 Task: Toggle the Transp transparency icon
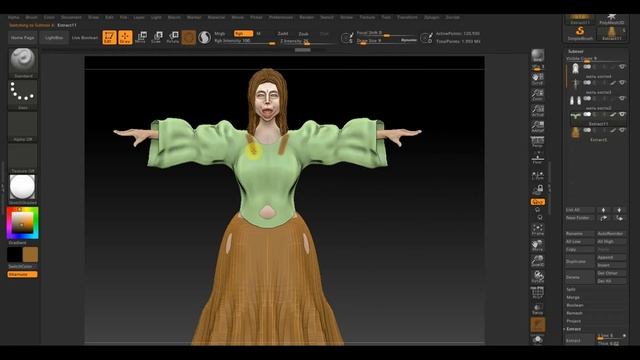(538, 309)
